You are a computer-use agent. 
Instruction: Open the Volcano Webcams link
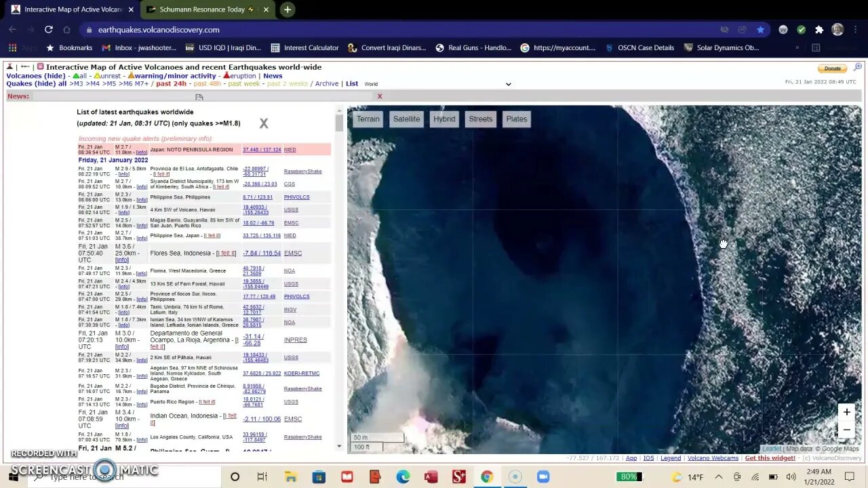(x=713, y=458)
